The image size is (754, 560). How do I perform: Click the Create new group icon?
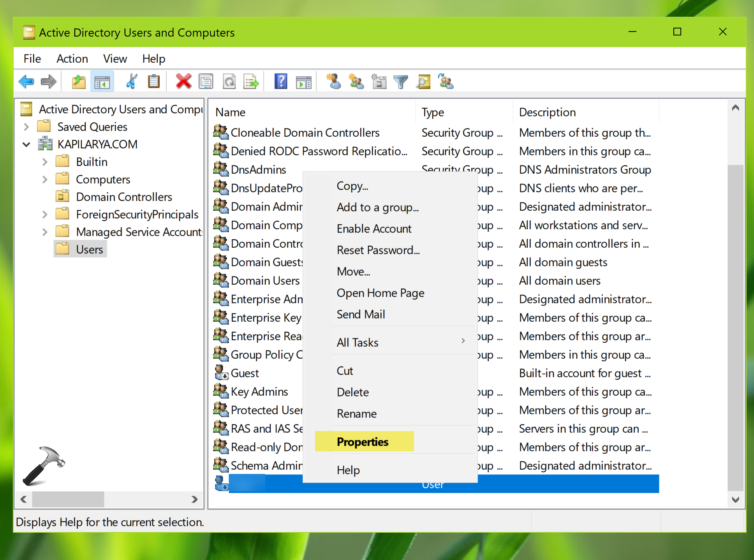pyautogui.click(x=356, y=82)
